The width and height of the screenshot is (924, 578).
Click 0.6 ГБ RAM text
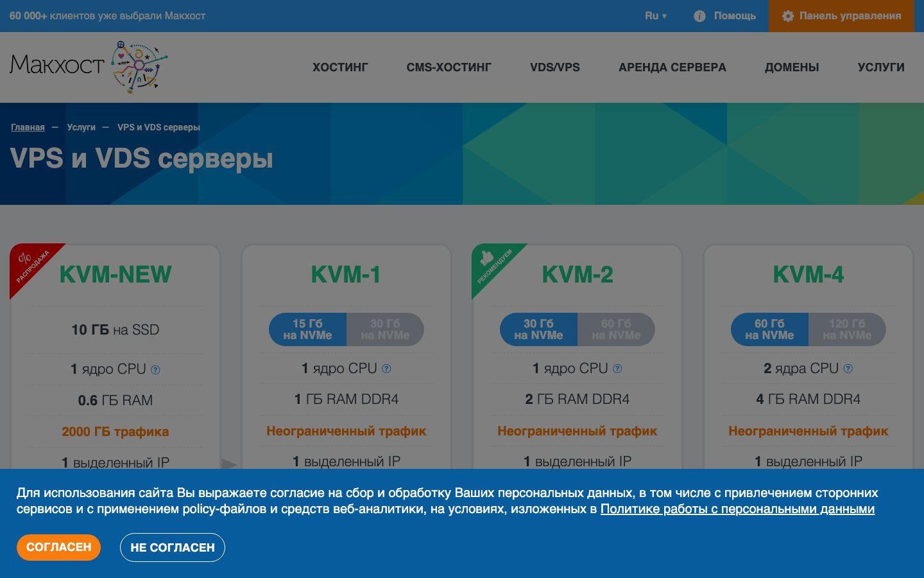[x=116, y=401]
